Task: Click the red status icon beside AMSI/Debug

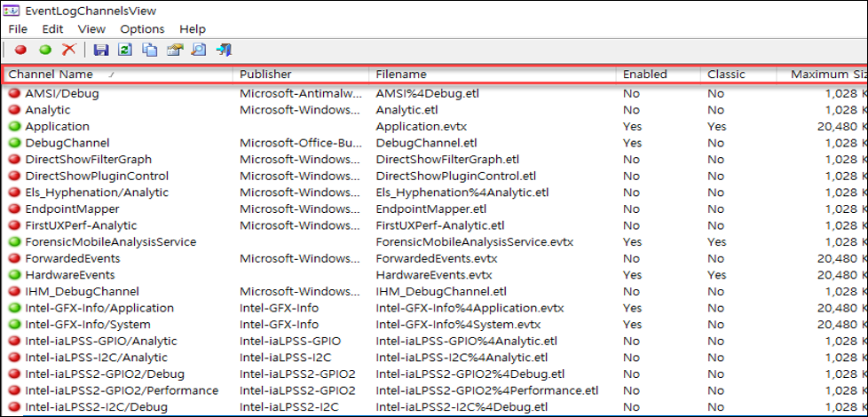Action: pyautogui.click(x=15, y=93)
